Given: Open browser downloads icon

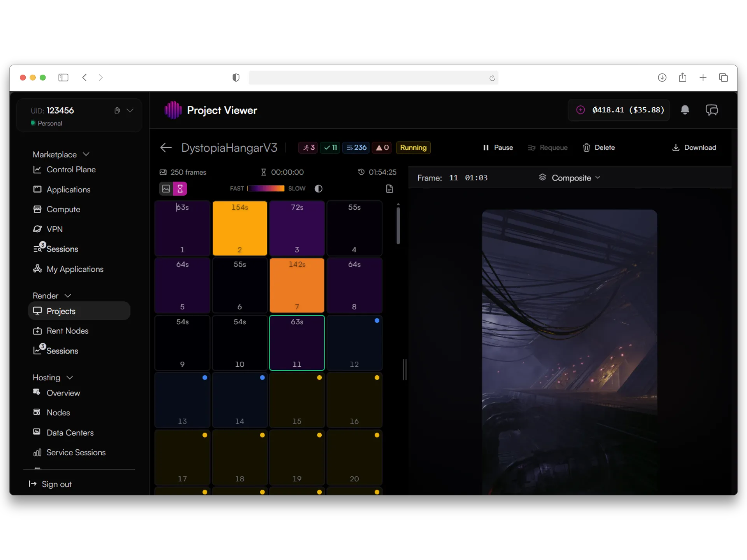Looking at the screenshot, I should [662, 77].
